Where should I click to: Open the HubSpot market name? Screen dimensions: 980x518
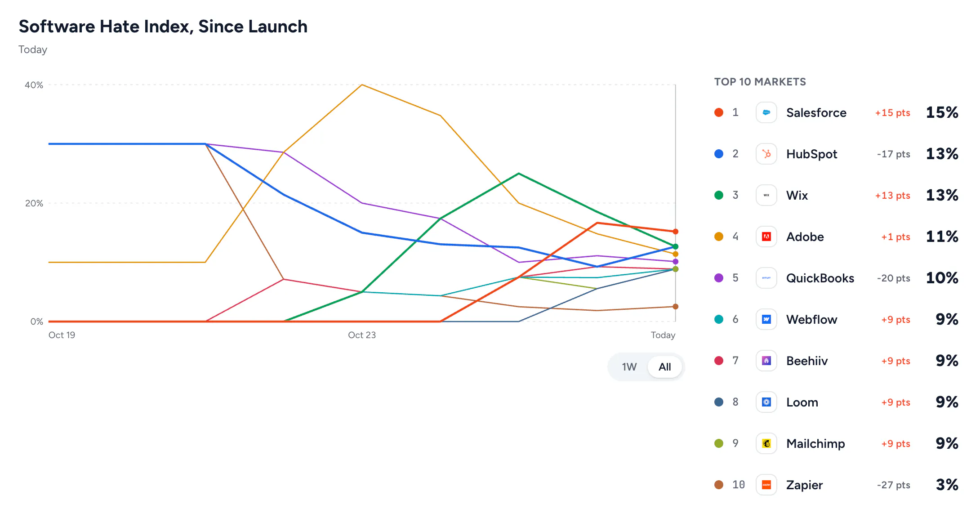pyautogui.click(x=811, y=154)
